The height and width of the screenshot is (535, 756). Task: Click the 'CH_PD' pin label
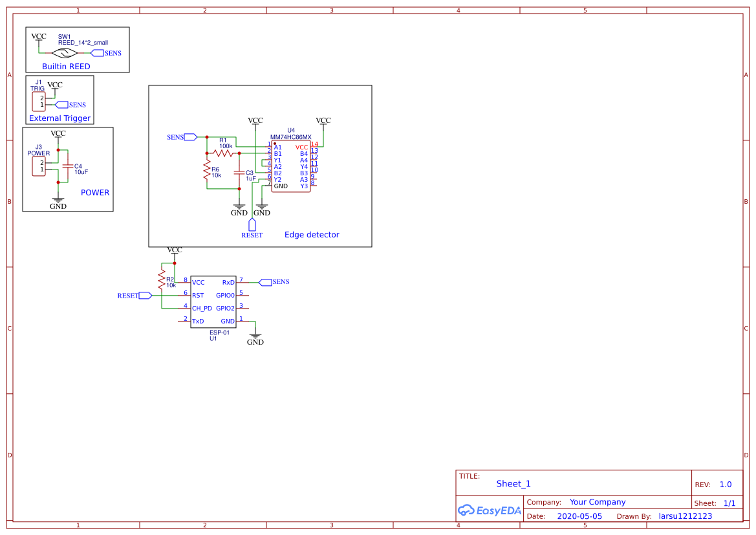[x=202, y=309]
